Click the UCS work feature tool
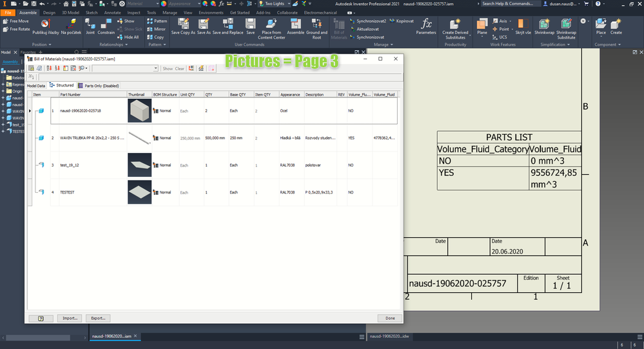The height and width of the screenshot is (349, 644). [500, 37]
